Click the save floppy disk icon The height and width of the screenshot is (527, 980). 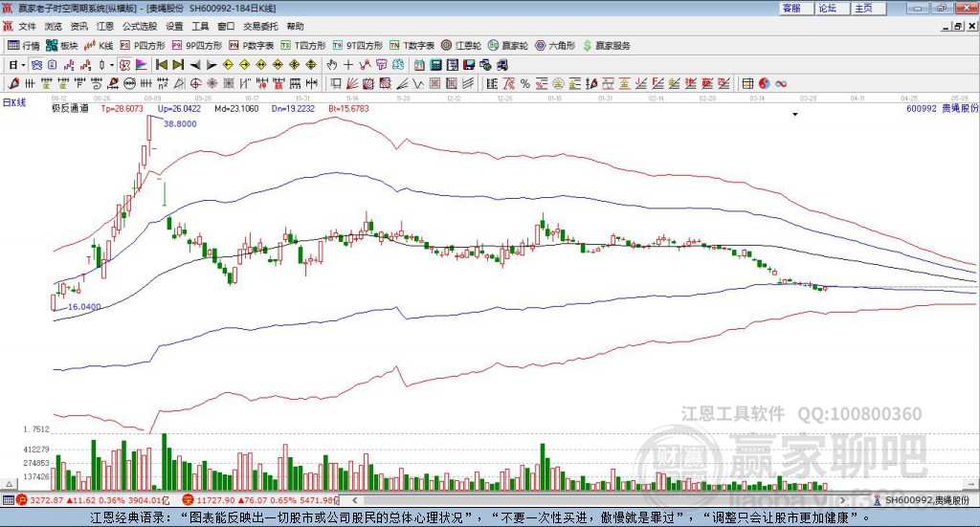[x=469, y=65]
